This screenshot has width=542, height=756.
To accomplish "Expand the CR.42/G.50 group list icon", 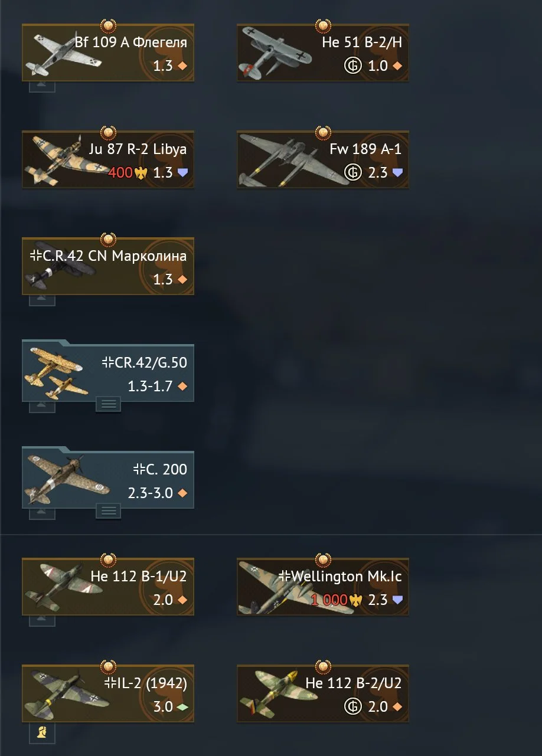I will tap(109, 404).
